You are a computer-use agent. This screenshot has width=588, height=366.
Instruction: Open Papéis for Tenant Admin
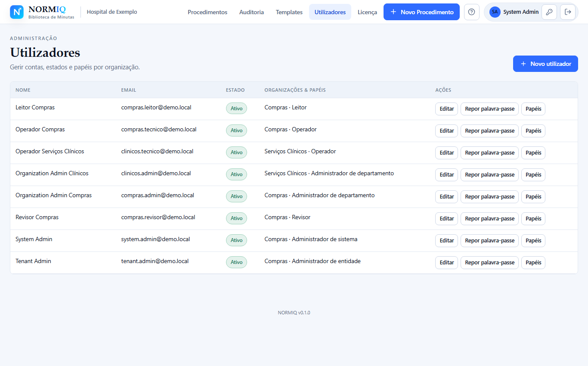[533, 263]
